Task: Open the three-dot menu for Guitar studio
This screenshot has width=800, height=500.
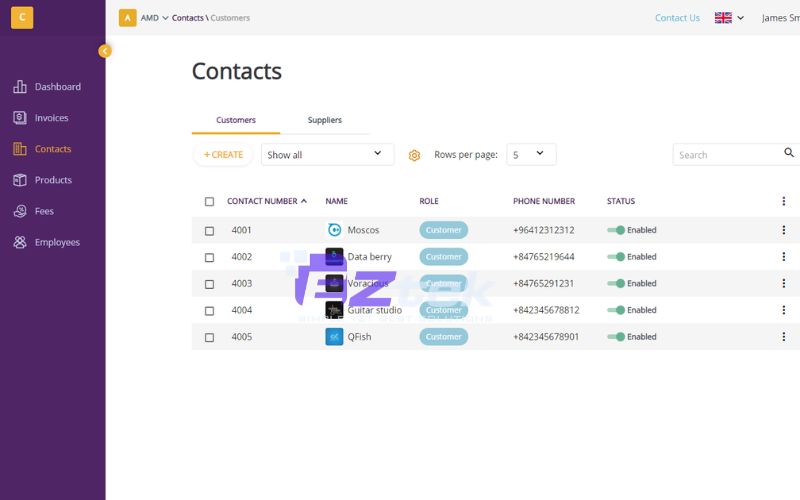Action: (784, 310)
